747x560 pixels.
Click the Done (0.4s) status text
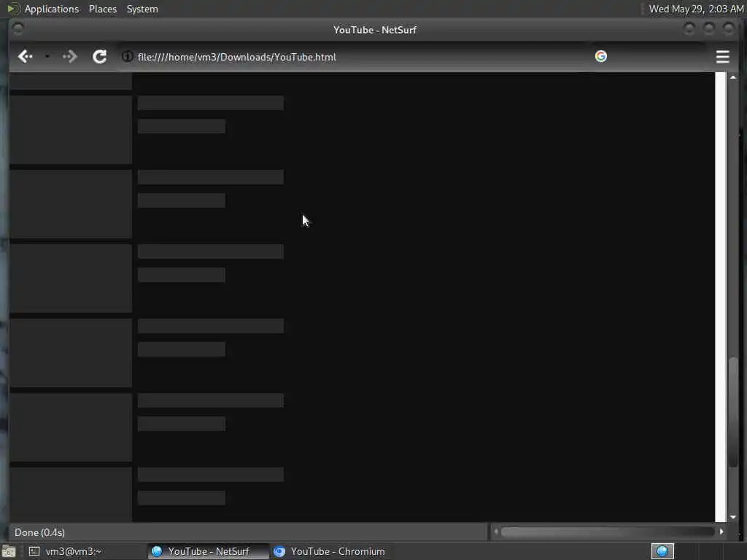pos(39,532)
